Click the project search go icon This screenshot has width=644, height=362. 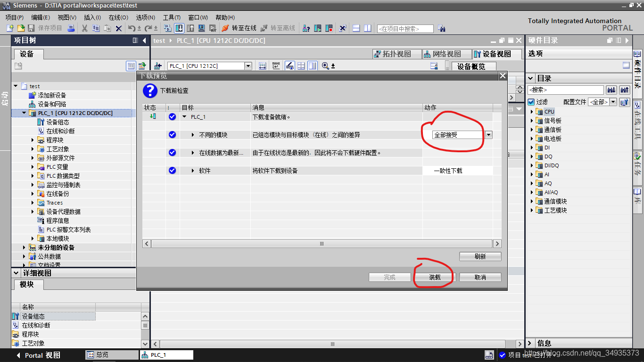(x=442, y=28)
